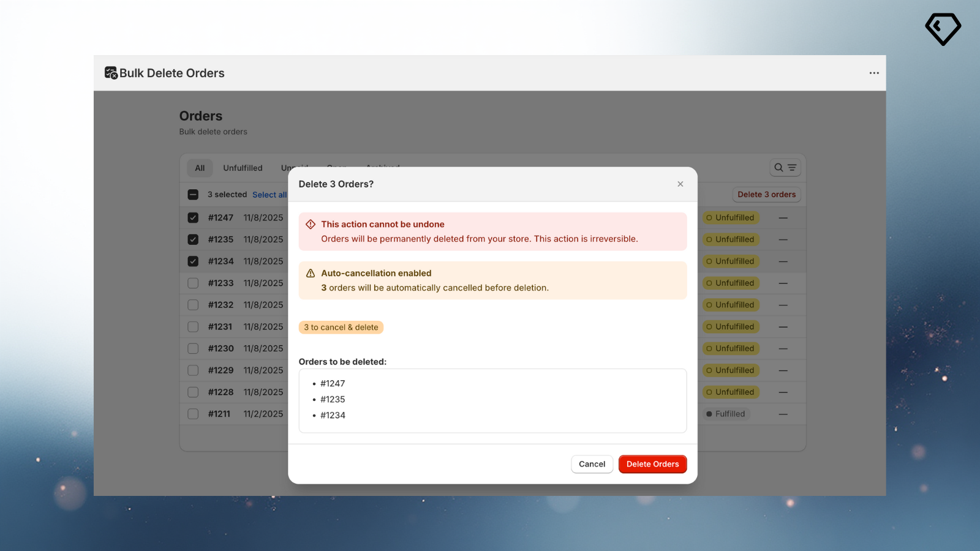Confirm with the red Delete Orders button
The image size is (980, 551).
click(652, 464)
